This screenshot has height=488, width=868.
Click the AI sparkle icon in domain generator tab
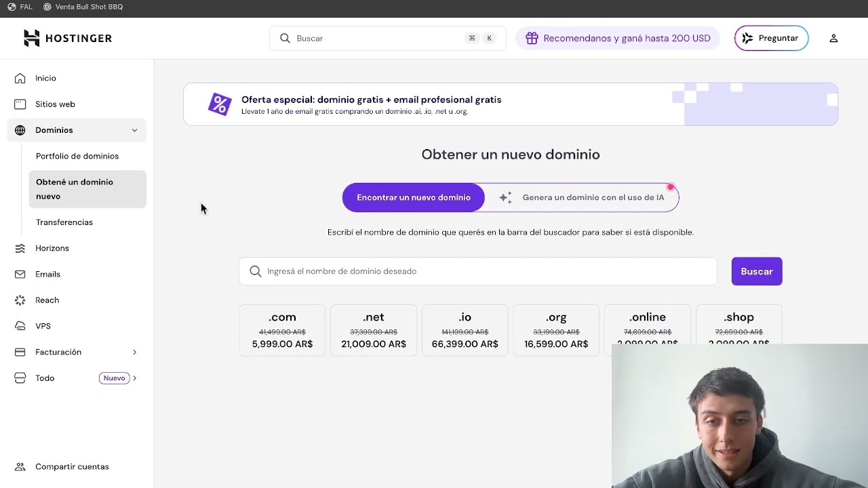click(x=505, y=198)
